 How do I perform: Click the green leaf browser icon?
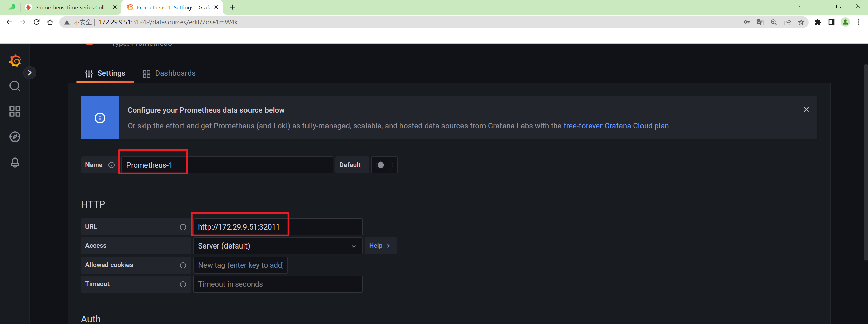(12, 7)
